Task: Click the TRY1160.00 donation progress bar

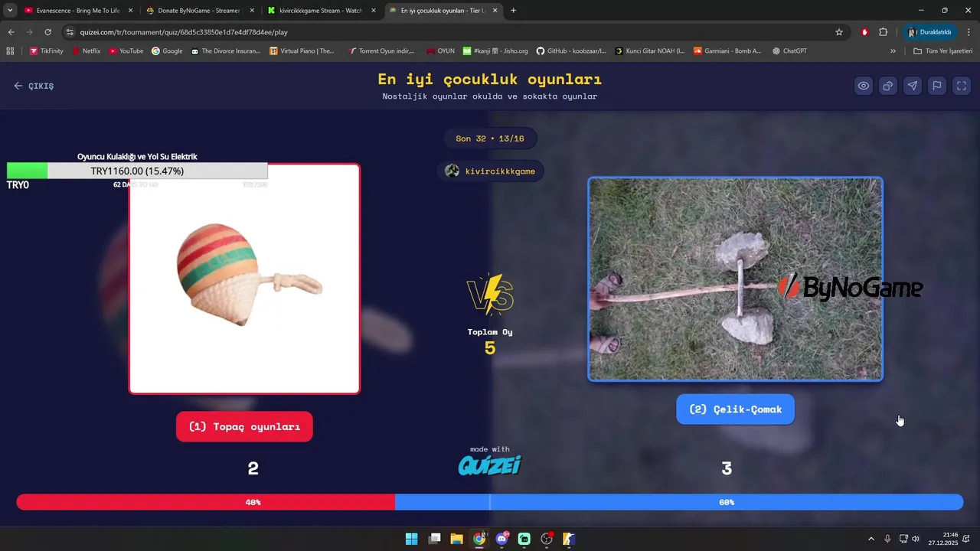Action: point(137,171)
